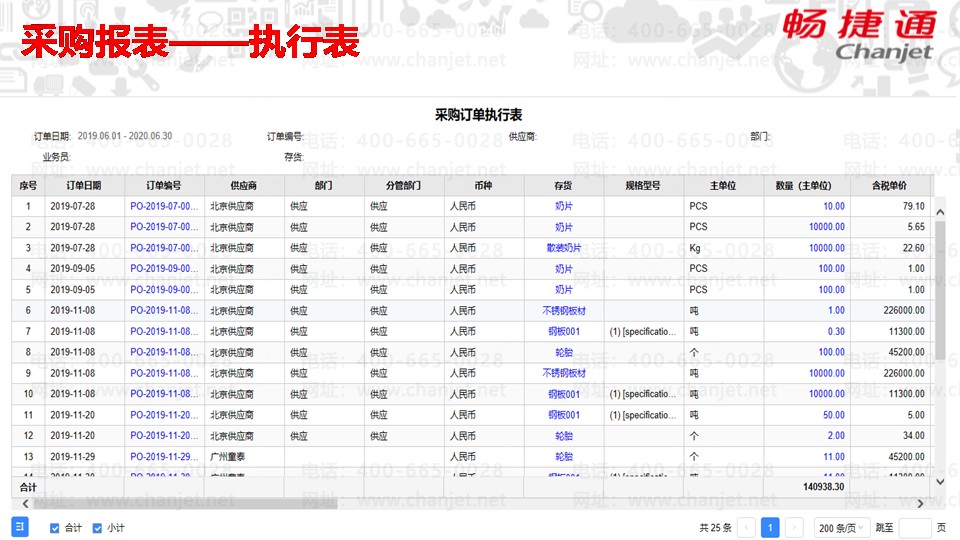Image resolution: width=960 pixels, height=540 pixels.
Task: Select page 1 button in pagination
Action: tap(770, 527)
